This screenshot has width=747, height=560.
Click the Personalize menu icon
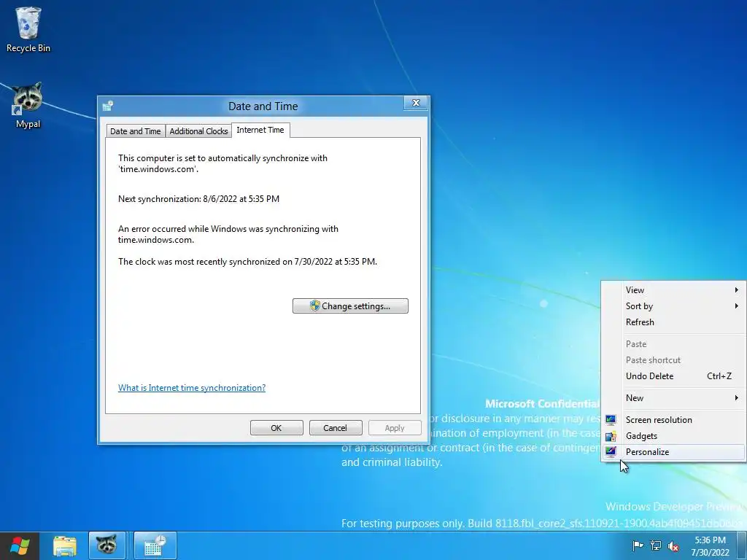pos(611,452)
